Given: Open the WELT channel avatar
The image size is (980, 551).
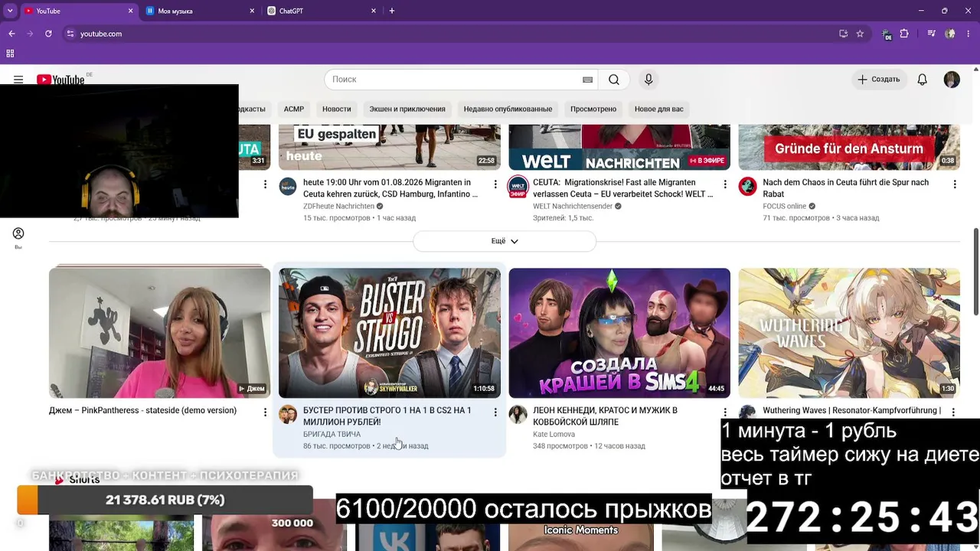Looking at the screenshot, I should (518, 186).
